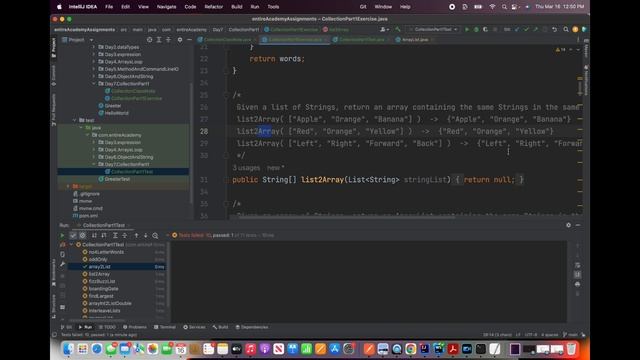
Task: Collapse the test folder in Project tree
Action: coord(74,120)
